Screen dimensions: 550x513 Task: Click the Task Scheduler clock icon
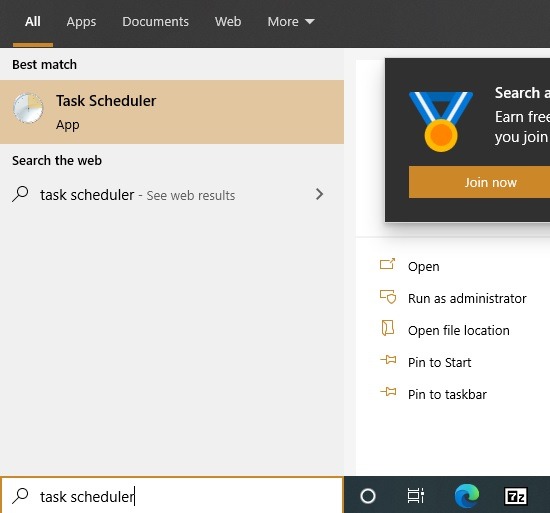point(28,108)
